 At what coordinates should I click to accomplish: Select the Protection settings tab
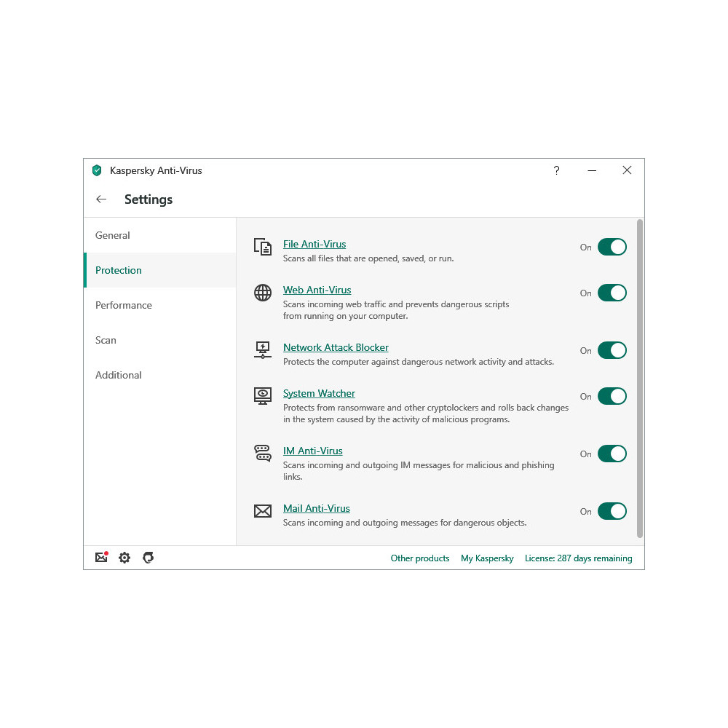(x=159, y=270)
